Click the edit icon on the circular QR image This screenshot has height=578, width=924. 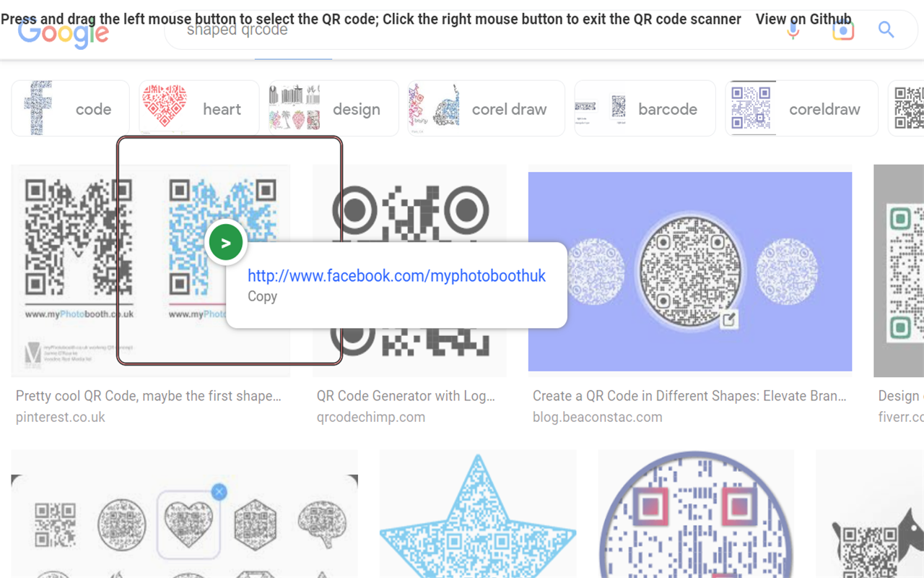tap(729, 319)
